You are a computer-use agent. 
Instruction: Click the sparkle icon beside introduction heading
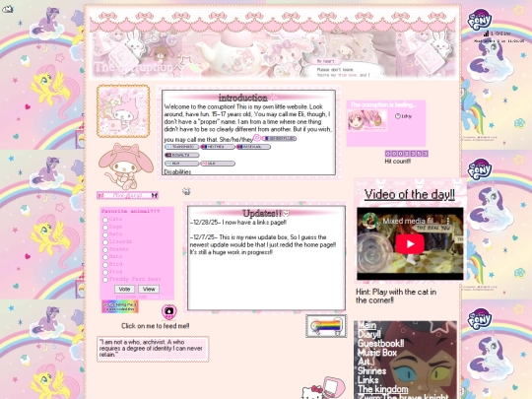click(274, 98)
